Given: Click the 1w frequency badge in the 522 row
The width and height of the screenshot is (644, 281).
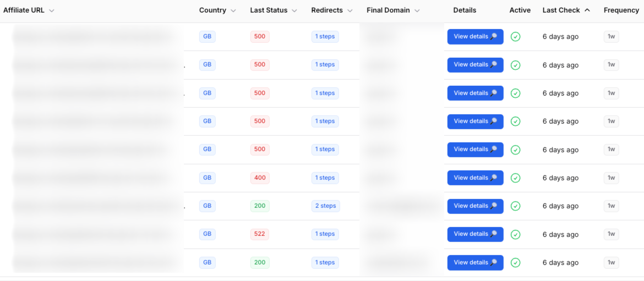Looking at the screenshot, I should pyautogui.click(x=611, y=234).
